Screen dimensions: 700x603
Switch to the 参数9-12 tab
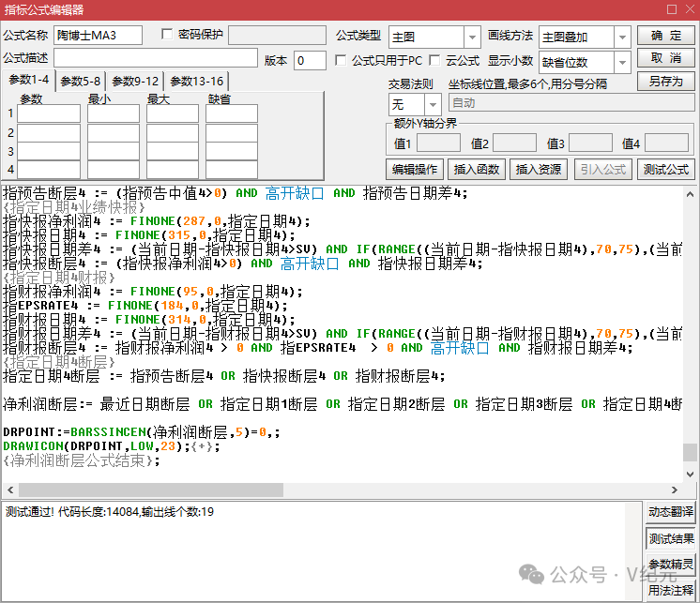coord(135,82)
